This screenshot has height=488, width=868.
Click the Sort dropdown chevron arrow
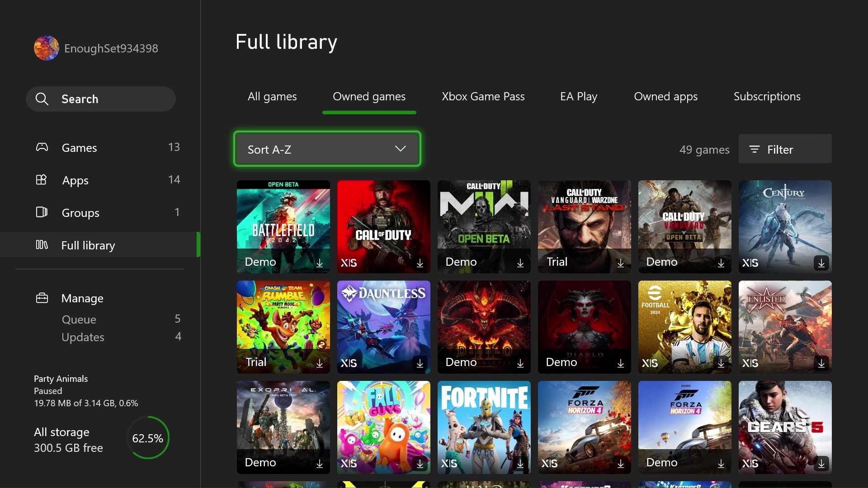(400, 149)
